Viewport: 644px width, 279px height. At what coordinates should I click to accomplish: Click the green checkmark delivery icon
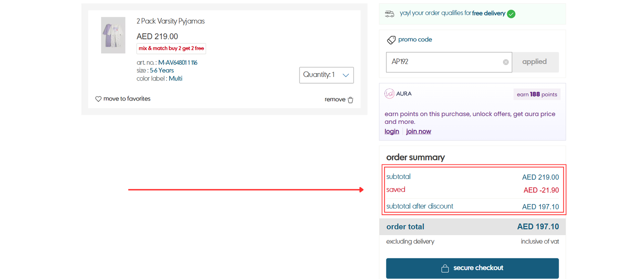(511, 14)
